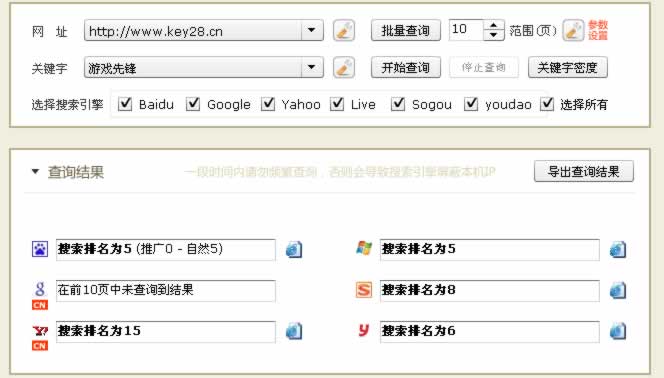Click Yahoo result 搜索排名为15

[166, 331]
